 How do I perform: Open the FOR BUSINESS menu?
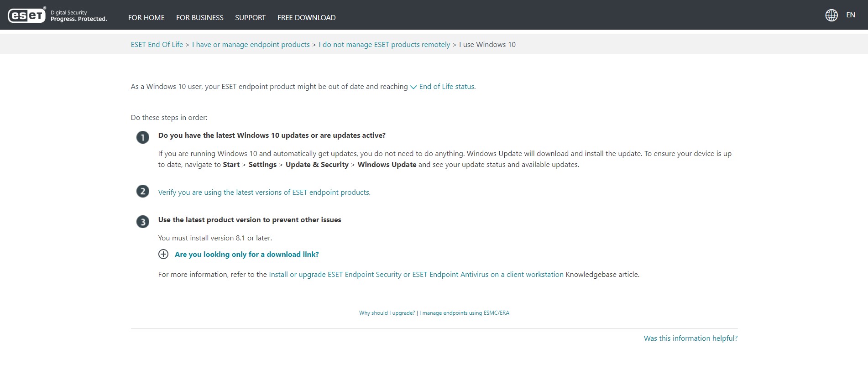[x=200, y=17]
